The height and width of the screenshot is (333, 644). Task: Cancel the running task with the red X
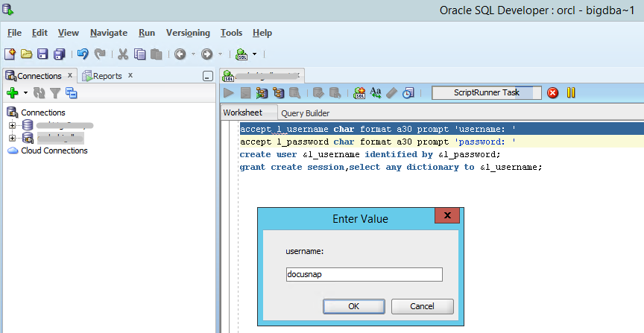pos(553,93)
